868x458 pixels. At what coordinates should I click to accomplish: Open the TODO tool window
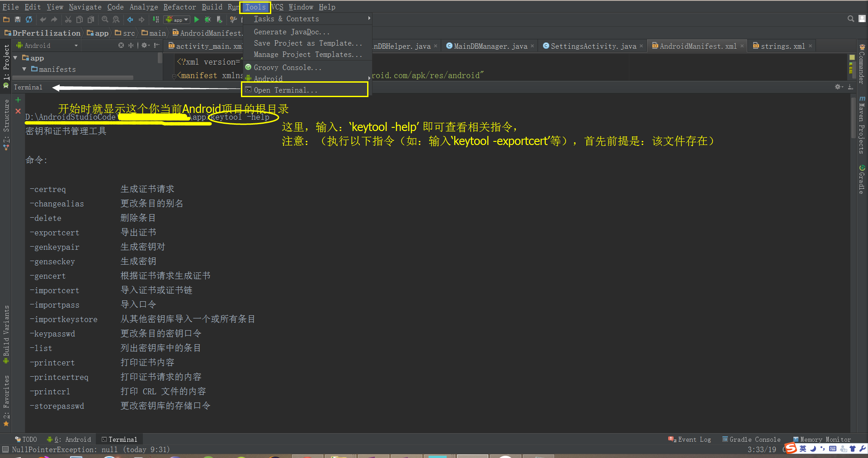coord(26,439)
